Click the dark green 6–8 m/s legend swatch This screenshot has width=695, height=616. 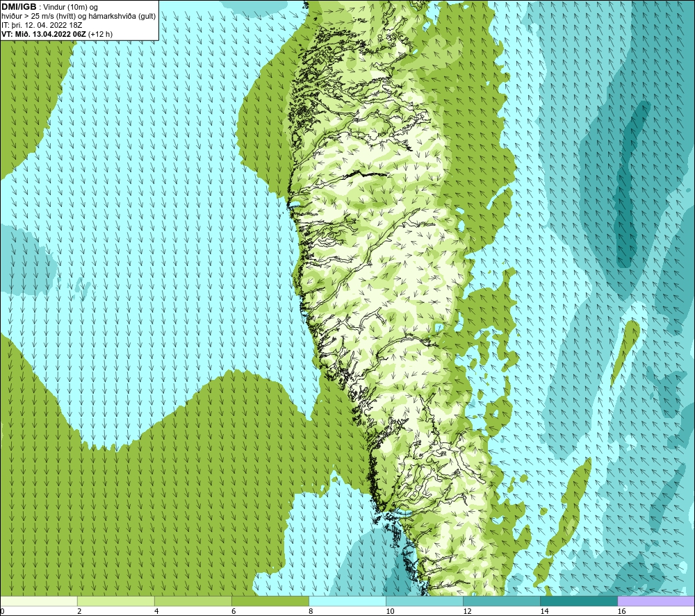[270, 601]
